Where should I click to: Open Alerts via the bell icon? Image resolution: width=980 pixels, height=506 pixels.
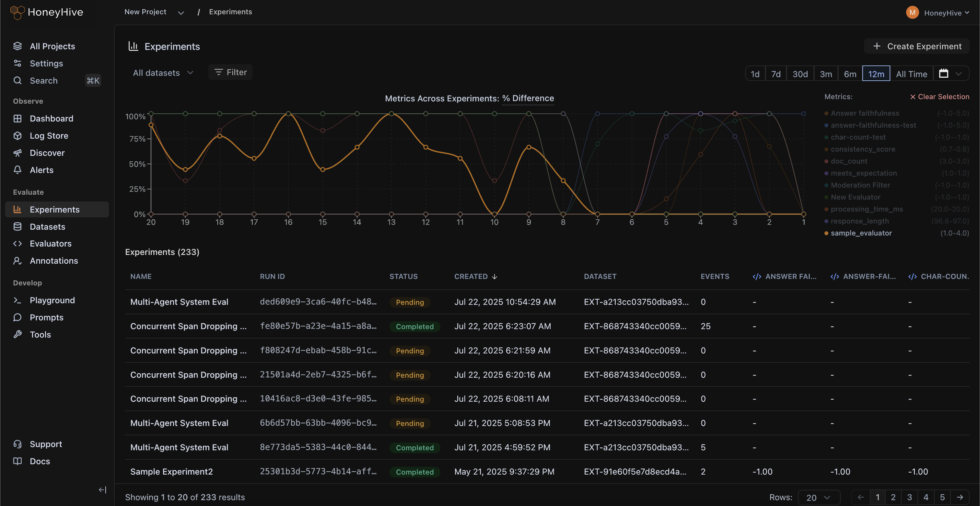coord(17,170)
